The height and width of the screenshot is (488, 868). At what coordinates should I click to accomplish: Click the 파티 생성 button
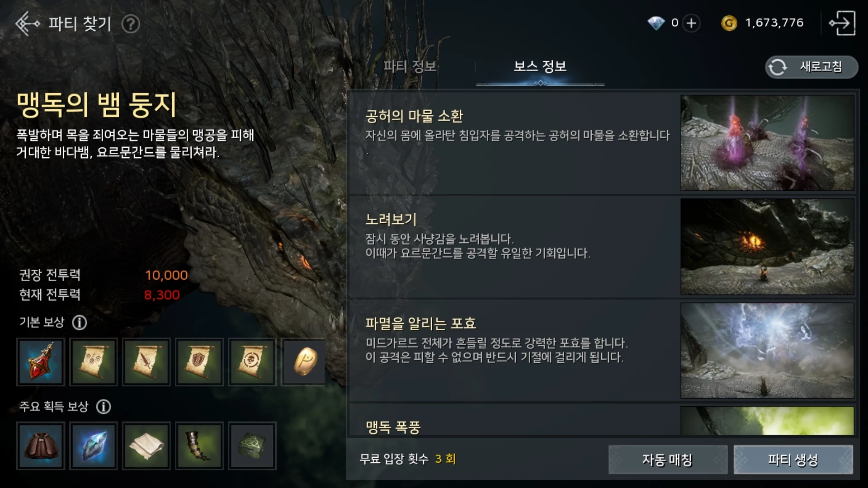tap(793, 460)
